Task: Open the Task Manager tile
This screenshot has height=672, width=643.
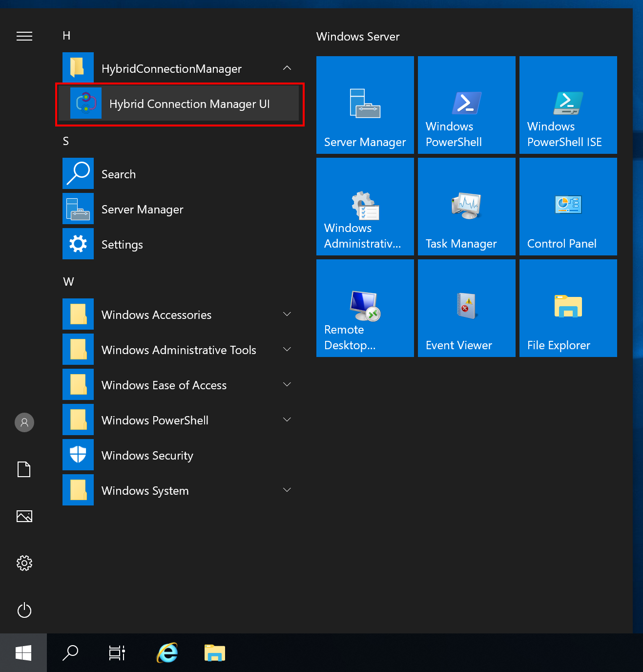Action: click(467, 207)
